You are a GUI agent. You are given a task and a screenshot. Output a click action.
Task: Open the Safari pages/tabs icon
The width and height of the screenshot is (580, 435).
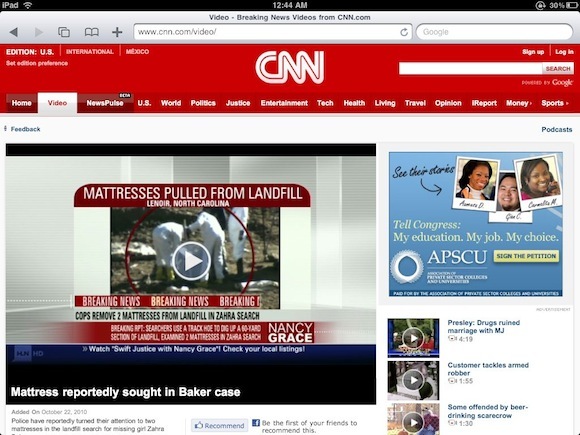tap(64, 32)
